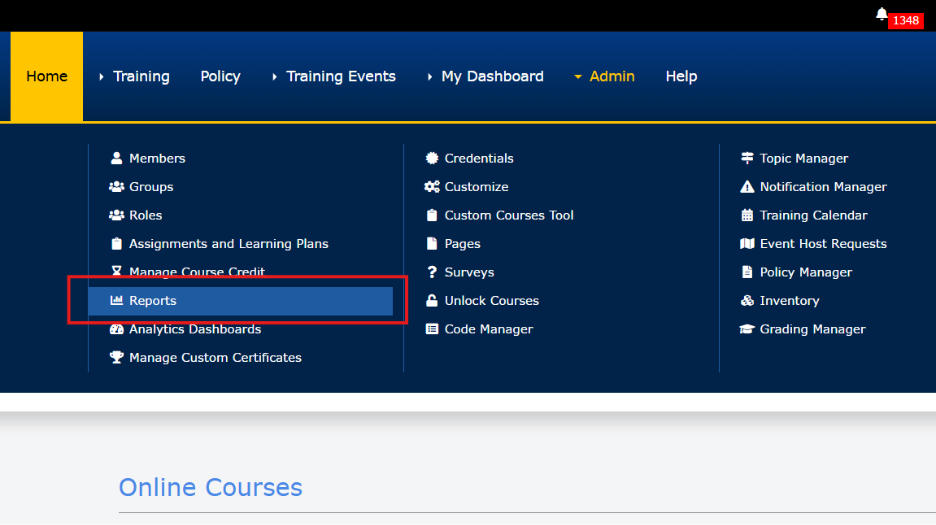936x525 pixels.
Task: Open the Customize link
Action: pyautogui.click(x=476, y=186)
